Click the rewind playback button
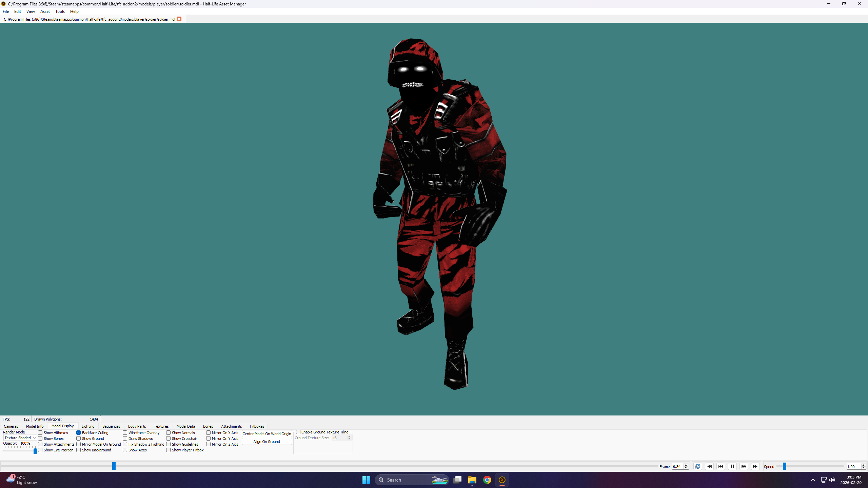868x488 pixels. click(x=709, y=466)
